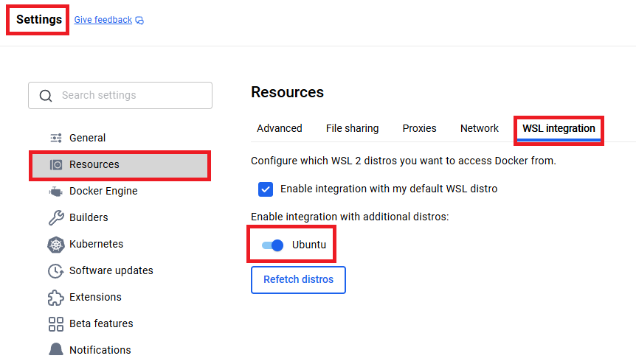
Task: Click the Notifications bell icon
Action: [x=56, y=349]
